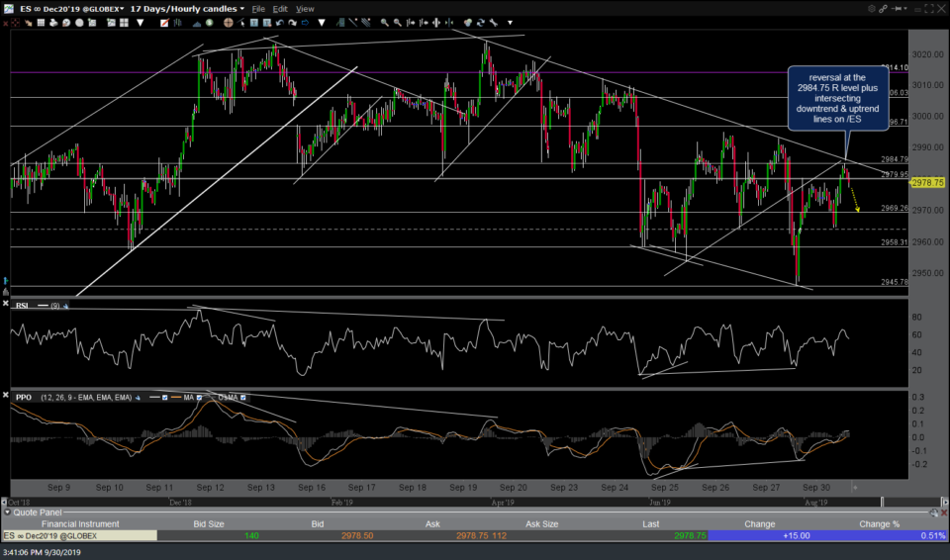Close the PPO indicator panel
The image size is (950, 560).
[6, 395]
